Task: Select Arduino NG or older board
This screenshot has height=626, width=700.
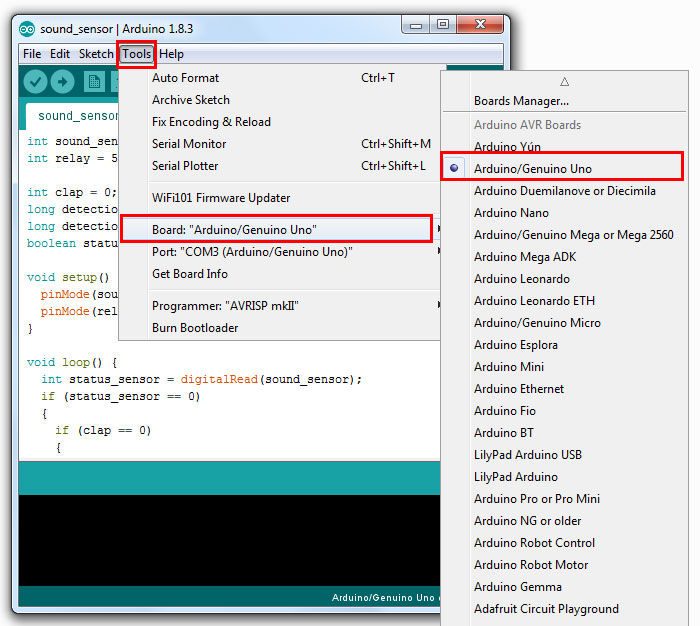Action: [x=565, y=521]
